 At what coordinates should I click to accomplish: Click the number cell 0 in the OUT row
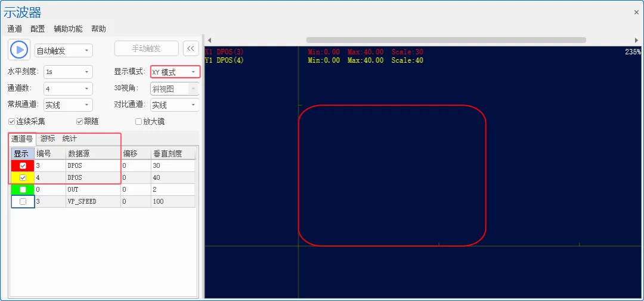(50, 189)
